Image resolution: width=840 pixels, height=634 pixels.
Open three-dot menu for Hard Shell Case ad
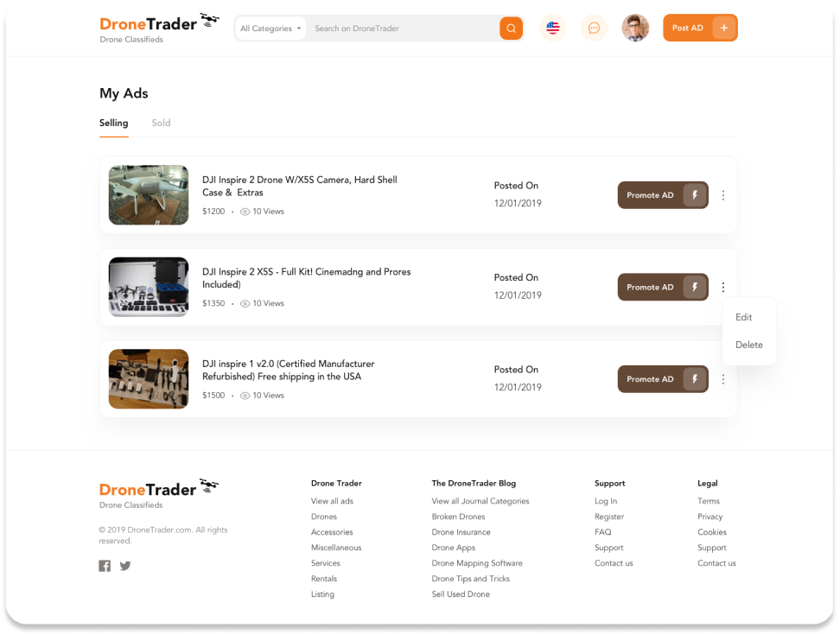pyautogui.click(x=723, y=195)
